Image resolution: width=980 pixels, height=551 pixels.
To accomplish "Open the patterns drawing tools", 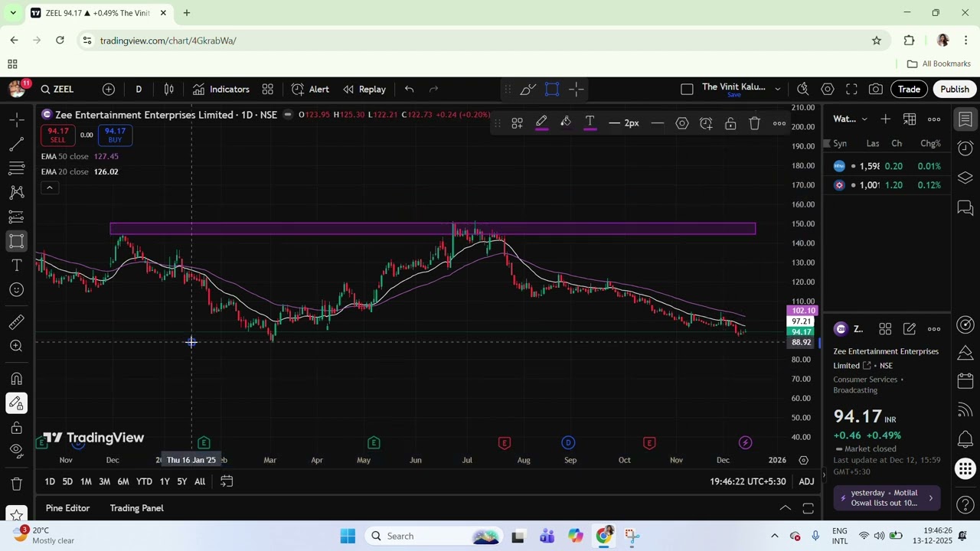I will pyautogui.click(x=16, y=192).
